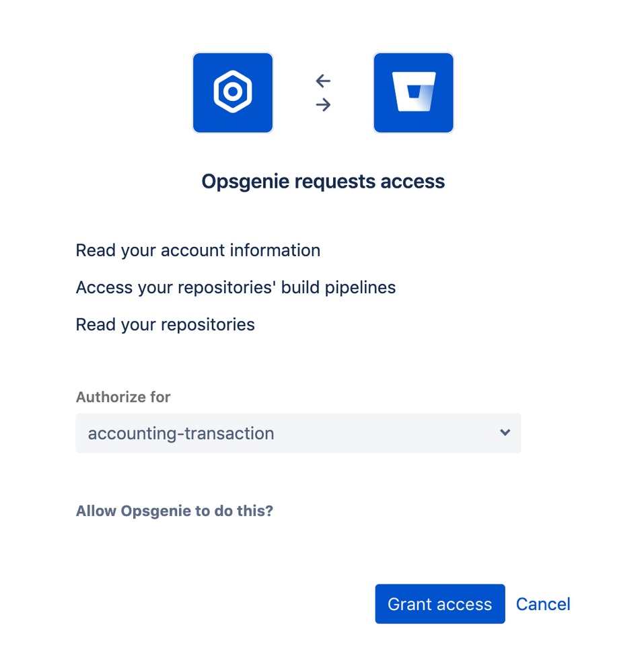Viewport: 644px width, 672px height.
Task: Select the 'Opsgenie requests access' heading
Action: pos(323,182)
